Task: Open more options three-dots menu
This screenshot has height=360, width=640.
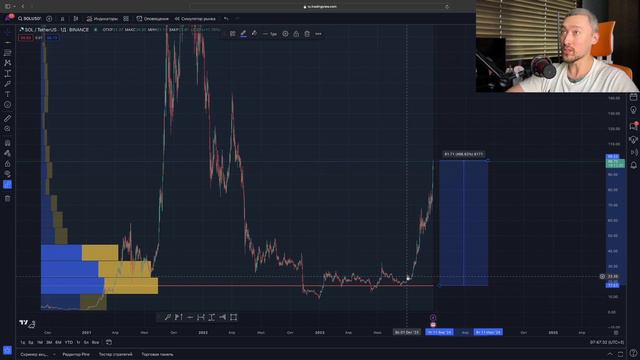Action: tap(318, 34)
